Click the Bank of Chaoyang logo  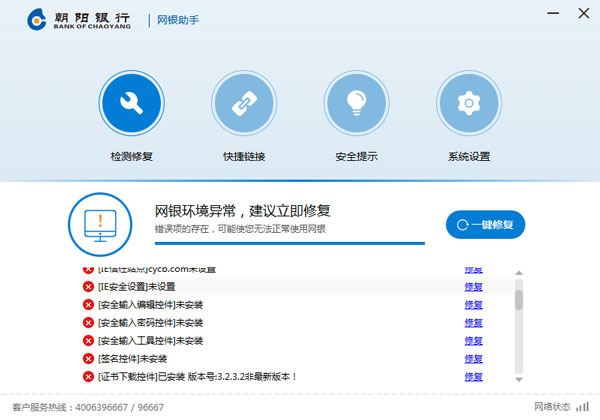click(79, 20)
